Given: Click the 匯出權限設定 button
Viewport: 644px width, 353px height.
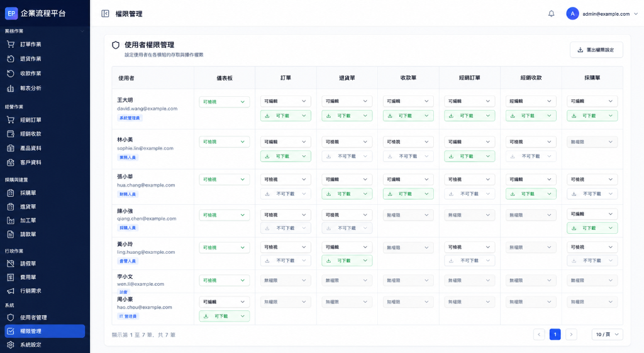Looking at the screenshot, I should click(x=596, y=50).
